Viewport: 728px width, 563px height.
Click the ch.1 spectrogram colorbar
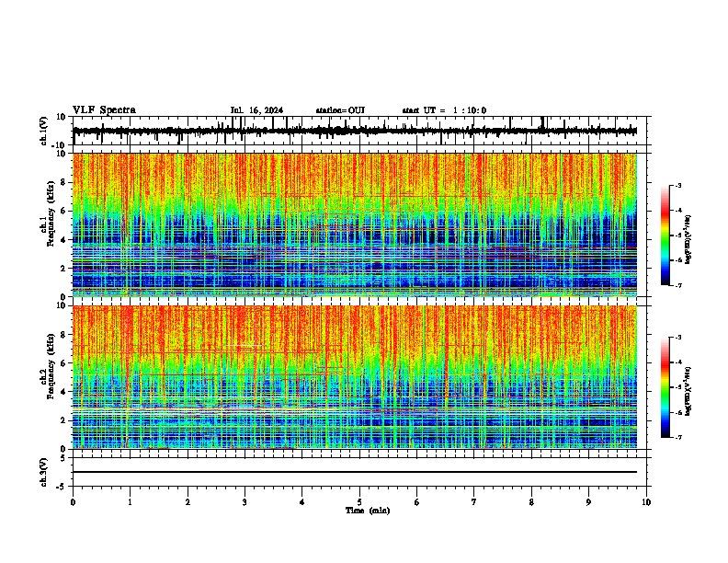click(665, 236)
